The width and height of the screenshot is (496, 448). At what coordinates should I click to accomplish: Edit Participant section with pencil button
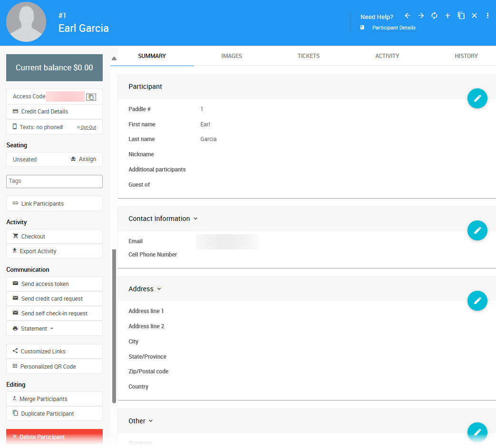(477, 98)
